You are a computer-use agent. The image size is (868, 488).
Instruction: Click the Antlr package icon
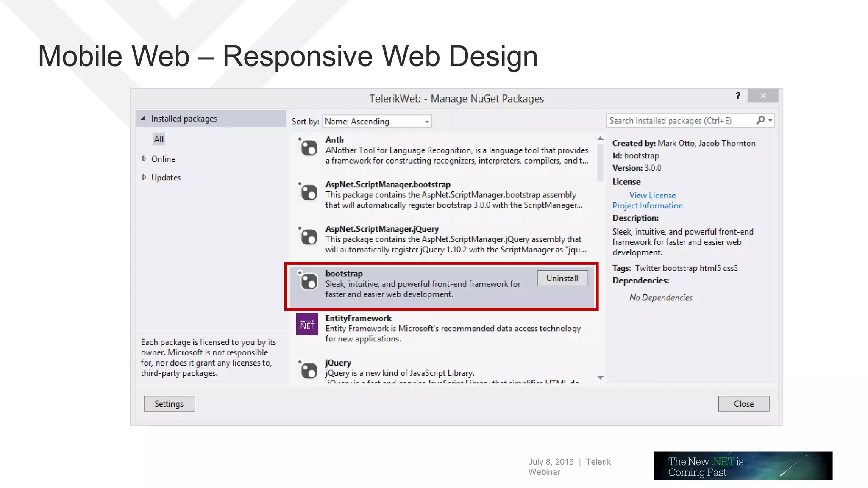coord(308,147)
